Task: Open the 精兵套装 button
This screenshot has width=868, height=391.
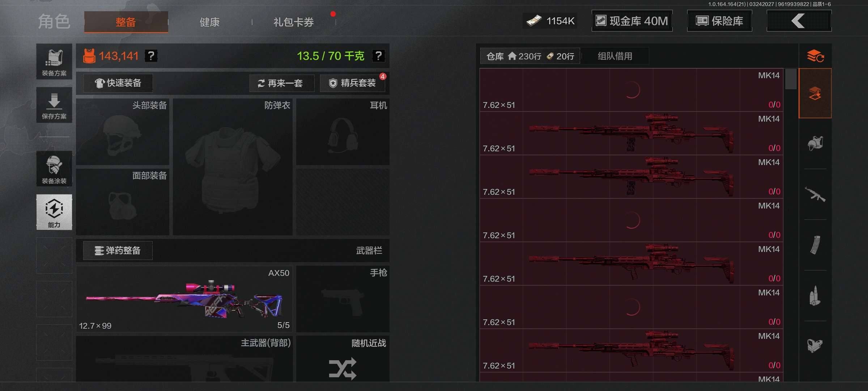Action: (352, 83)
